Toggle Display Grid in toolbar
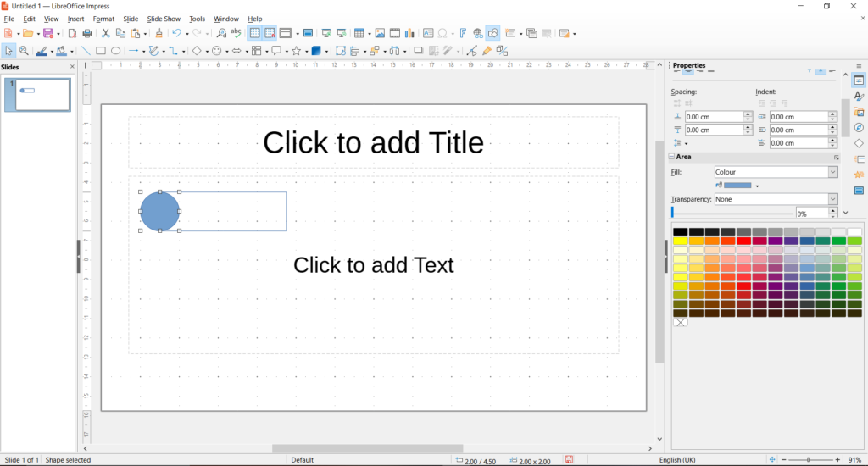This screenshot has height=466, width=868. (x=254, y=33)
